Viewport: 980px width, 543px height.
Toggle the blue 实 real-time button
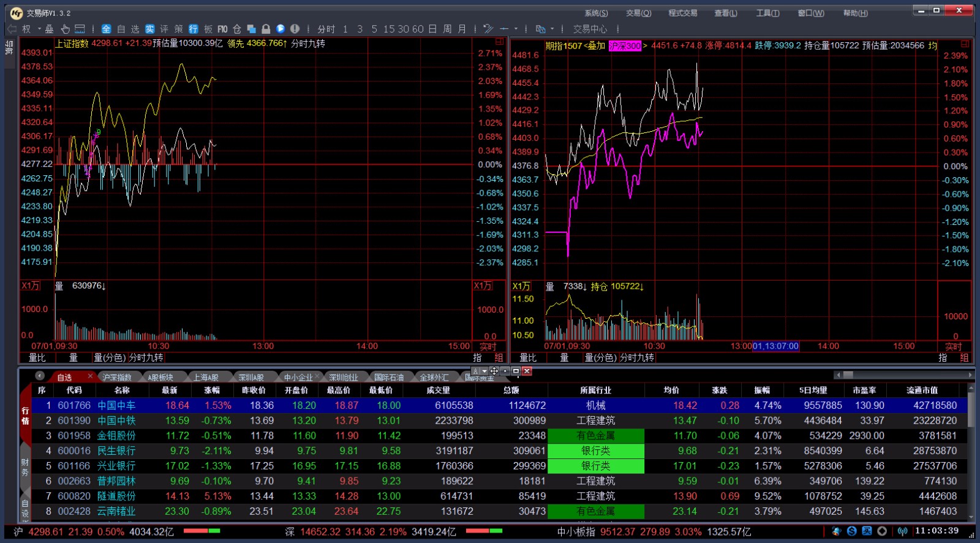click(149, 29)
